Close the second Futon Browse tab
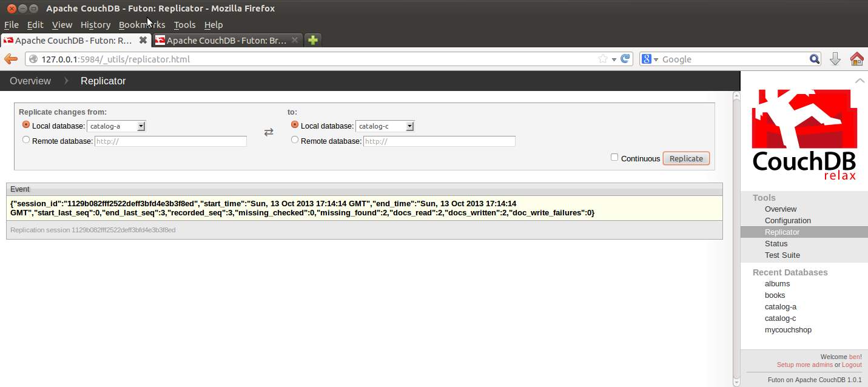 tap(295, 40)
